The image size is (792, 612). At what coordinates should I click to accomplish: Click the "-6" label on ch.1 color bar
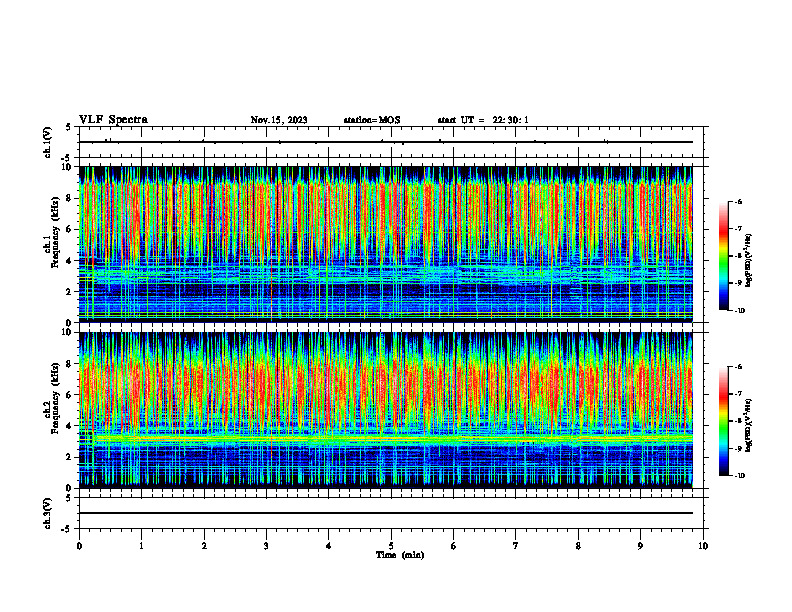click(x=739, y=201)
